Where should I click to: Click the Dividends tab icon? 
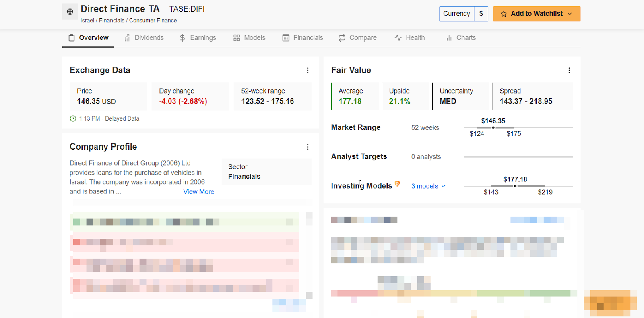[x=127, y=38]
